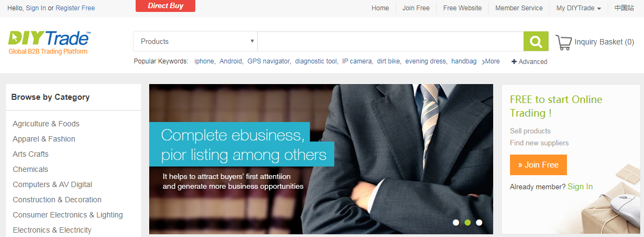Image resolution: width=644 pixels, height=237 pixels.
Task: Open the Apparel & Fashion category
Action: 44,139
